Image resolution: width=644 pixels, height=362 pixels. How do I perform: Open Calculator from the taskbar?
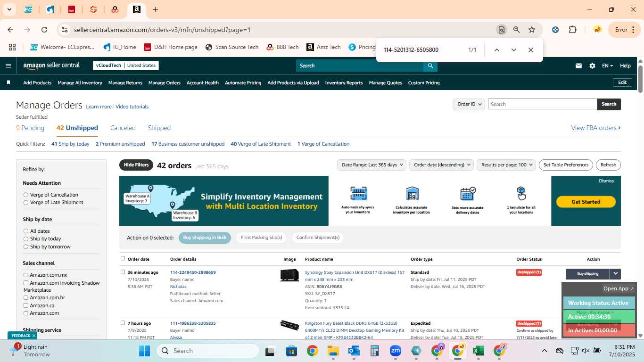pyautogui.click(x=375, y=351)
